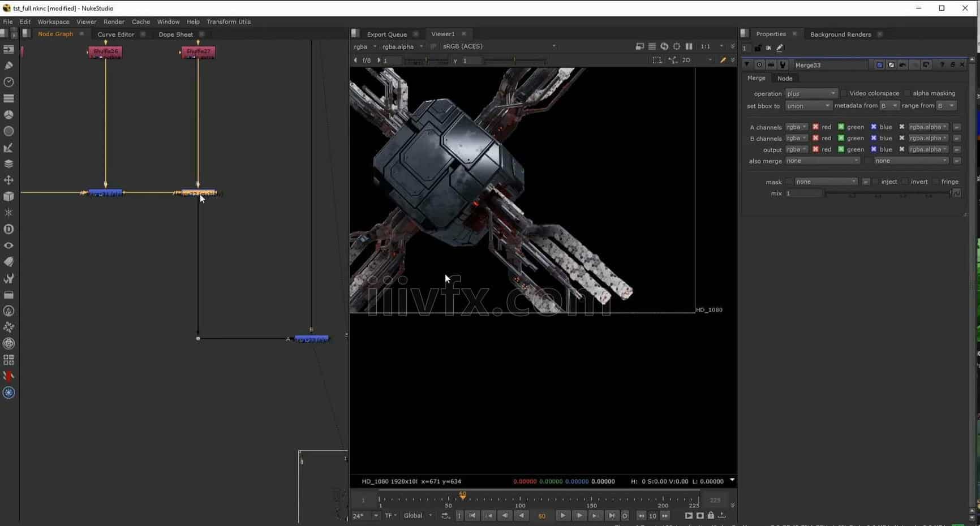Click the viewer gain slider

pos(426,60)
